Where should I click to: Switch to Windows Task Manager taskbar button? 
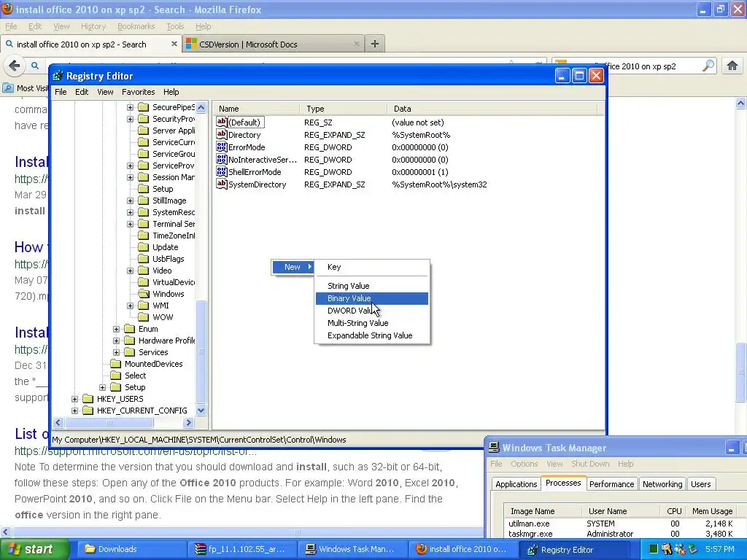click(x=353, y=549)
